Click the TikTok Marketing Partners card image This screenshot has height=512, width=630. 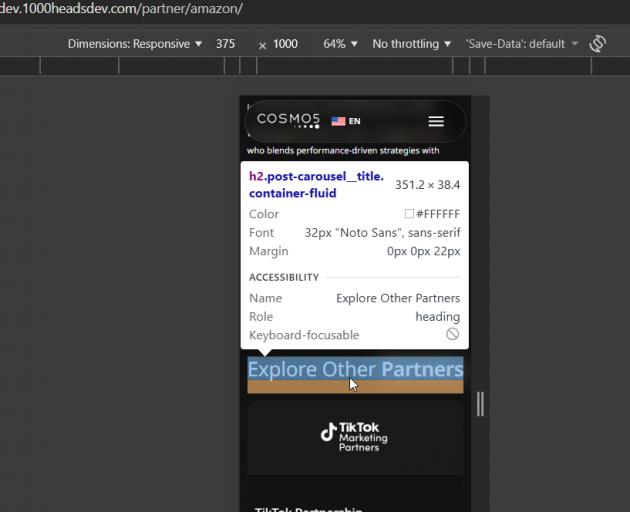356,437
